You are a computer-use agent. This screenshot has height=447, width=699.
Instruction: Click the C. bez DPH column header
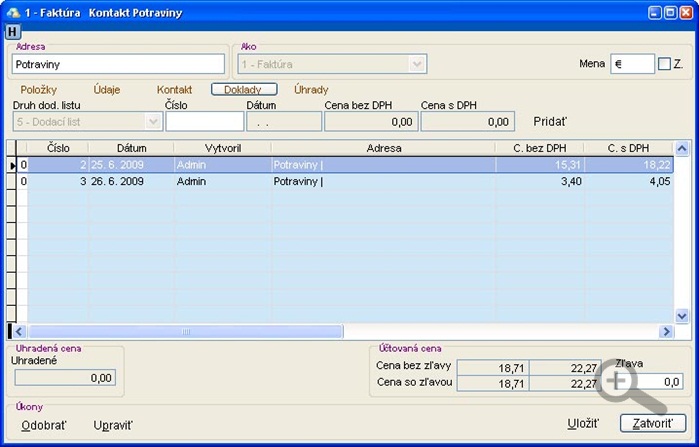pyautogui.click(x=539, y=148)
